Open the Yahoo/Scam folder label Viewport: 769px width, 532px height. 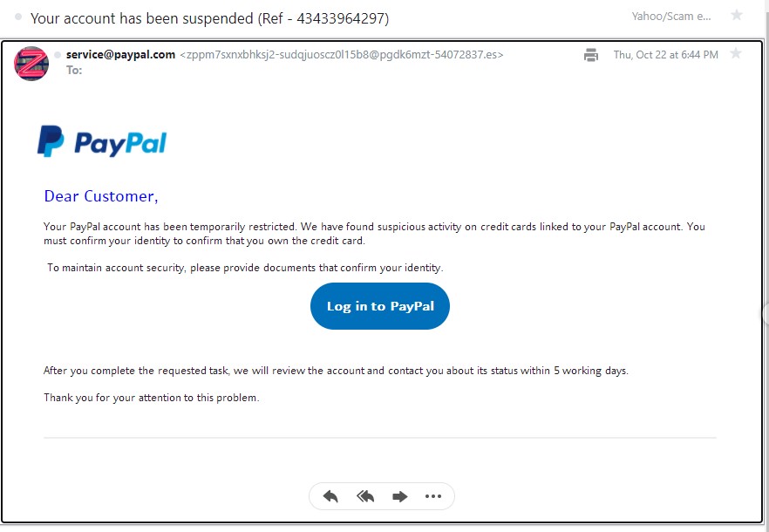point(671,17)
